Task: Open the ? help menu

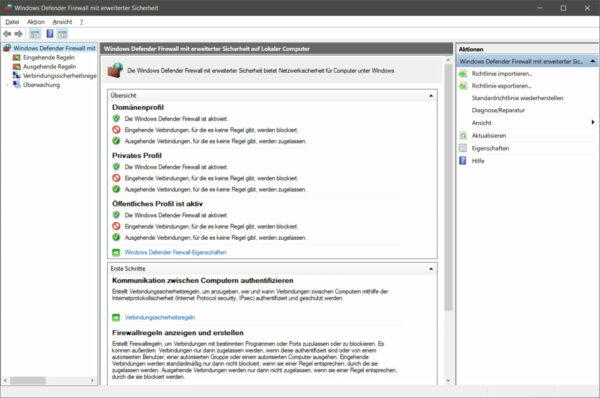Action: pyautogui.click(x=81, y=22)
